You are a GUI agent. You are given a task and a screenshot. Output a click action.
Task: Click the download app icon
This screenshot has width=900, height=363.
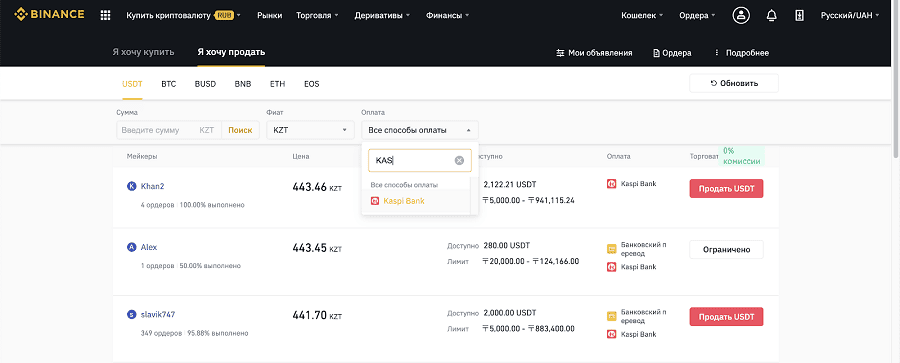(800, 16)
